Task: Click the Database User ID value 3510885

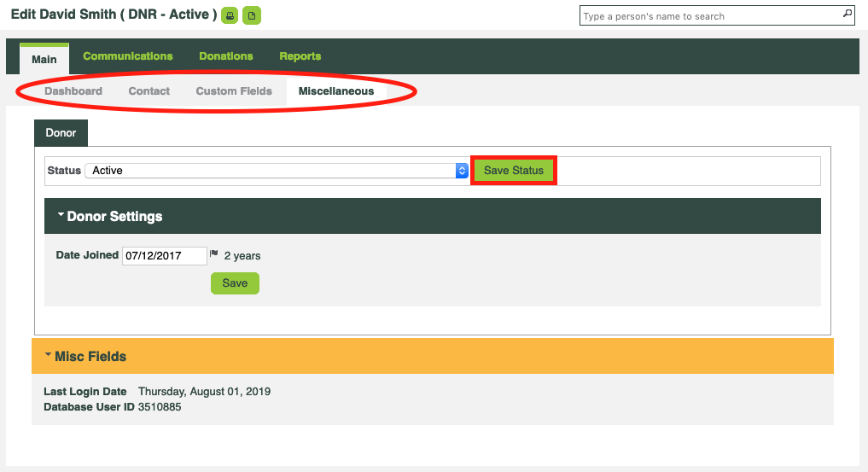Action: tap(160, 407)
